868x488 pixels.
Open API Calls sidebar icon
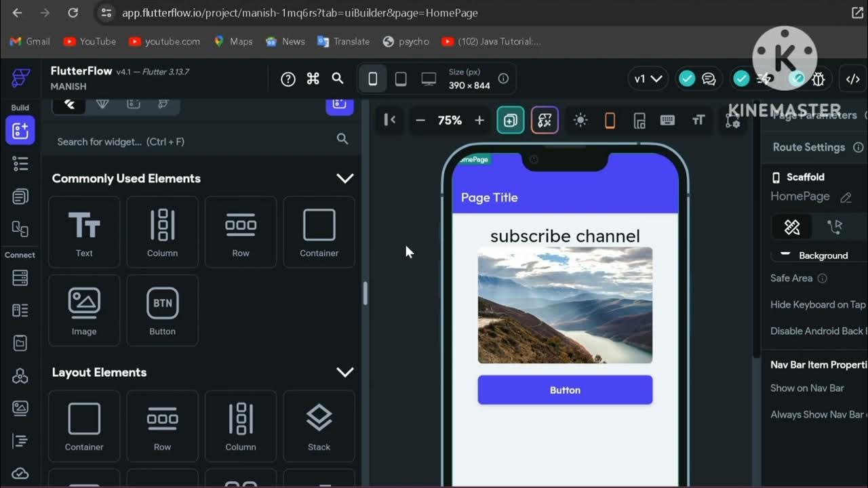pos(20,375)
